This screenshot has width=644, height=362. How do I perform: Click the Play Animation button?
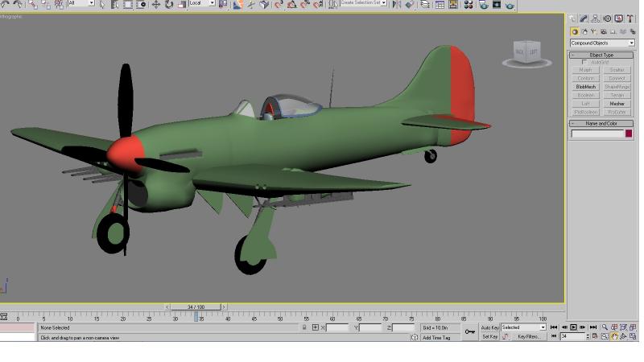(x=573, y=327)
